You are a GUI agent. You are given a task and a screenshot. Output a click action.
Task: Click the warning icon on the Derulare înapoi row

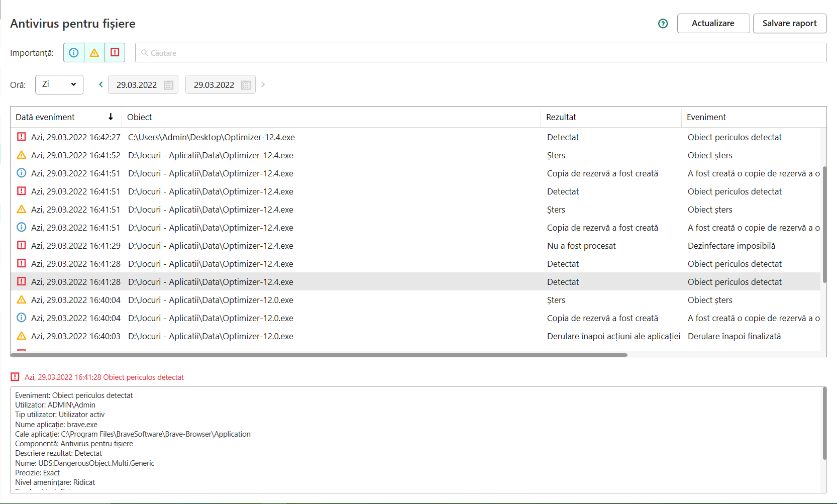tap(21, 336)
